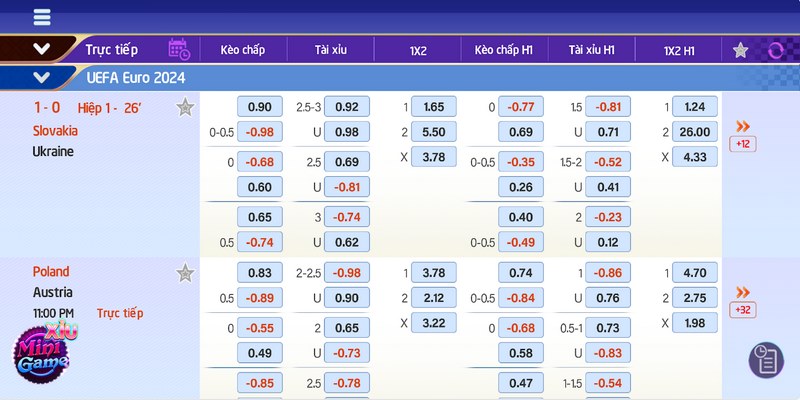Image resolution: width=800 pixels, height=400 pixels.
Task: Select the 26.00 odds in 1X2 H1
Action: click(x=694, y=132)
